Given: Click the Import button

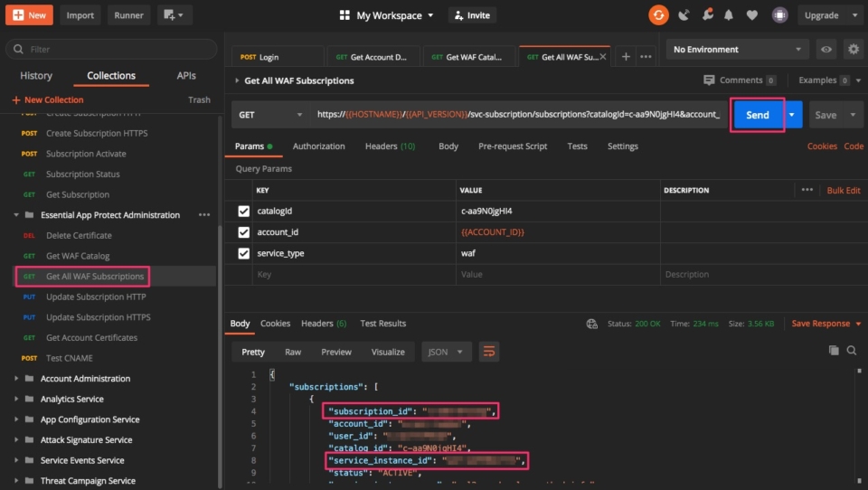Looking at the screenshot, I should (80, 15).
